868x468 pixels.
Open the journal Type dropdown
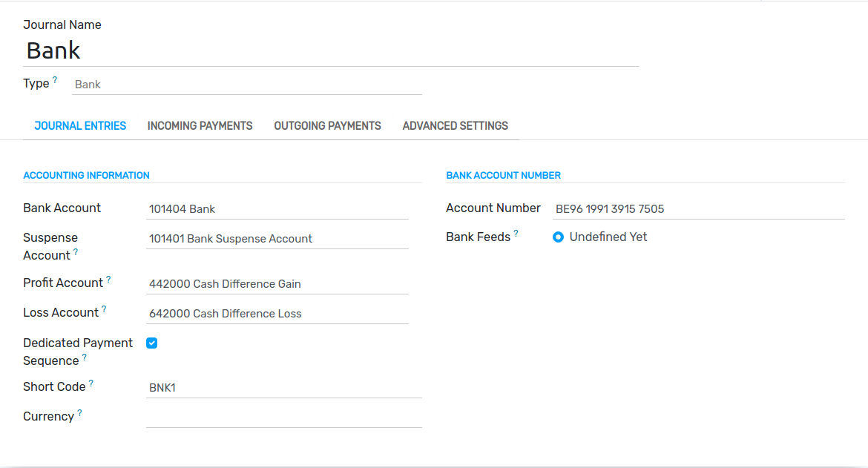[247, 85]
